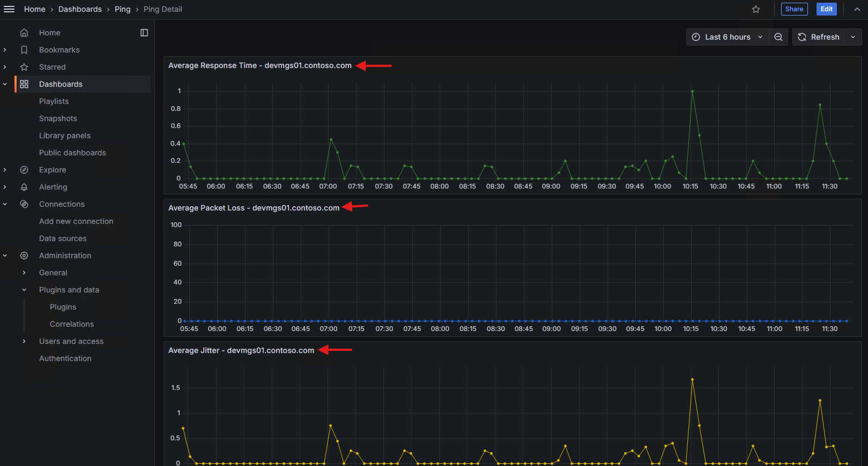
Task: Click the Share button
Action: (x=794, y=9)
